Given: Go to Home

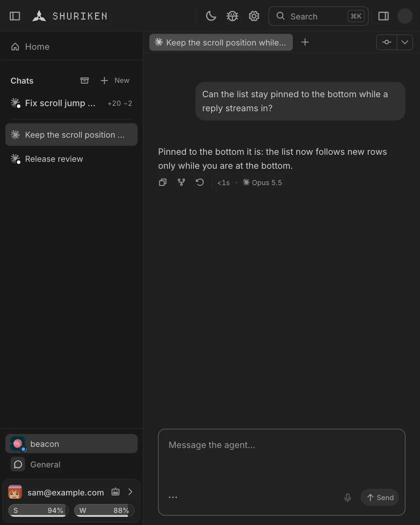Looking at the screenshot, I should point(72,47).
